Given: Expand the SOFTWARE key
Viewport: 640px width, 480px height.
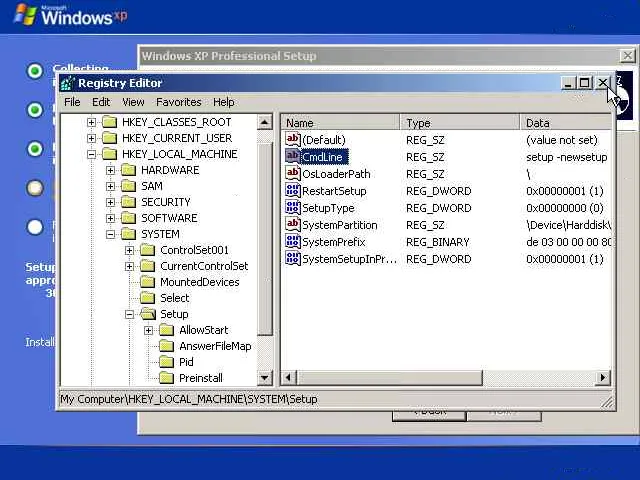Looking at the screenshot, I should (x=110, y=218).
